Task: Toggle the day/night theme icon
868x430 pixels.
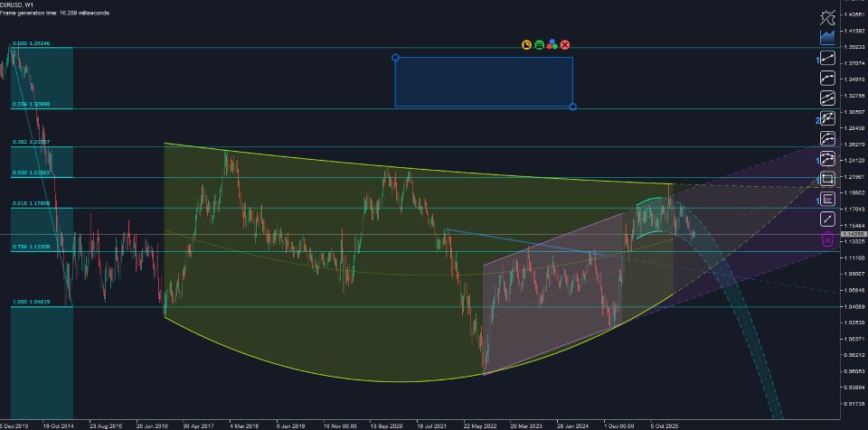Action: 827,18
